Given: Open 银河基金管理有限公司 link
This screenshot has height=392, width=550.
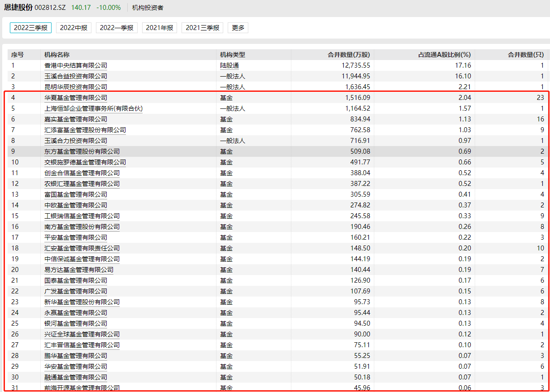Looking at the screenshot, I should tap(76, 323).
